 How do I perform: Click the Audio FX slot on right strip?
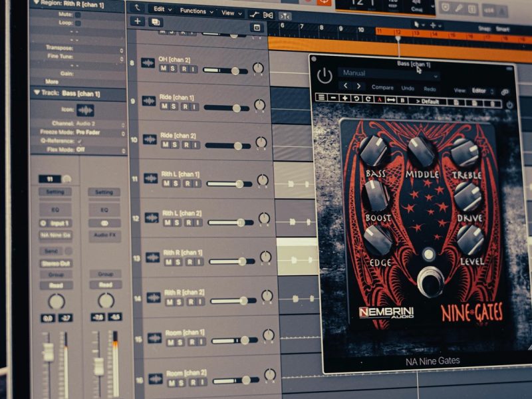coord(105,235)
